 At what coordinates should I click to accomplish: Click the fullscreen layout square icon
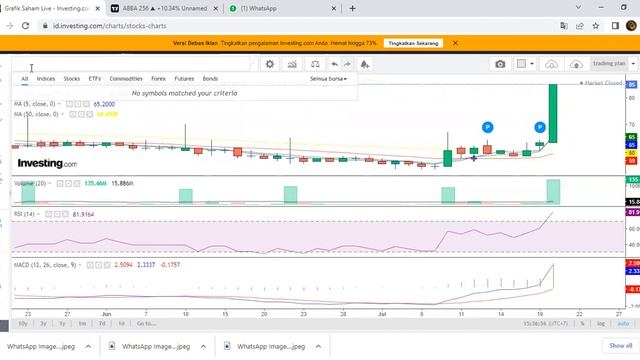coord(521,64)
